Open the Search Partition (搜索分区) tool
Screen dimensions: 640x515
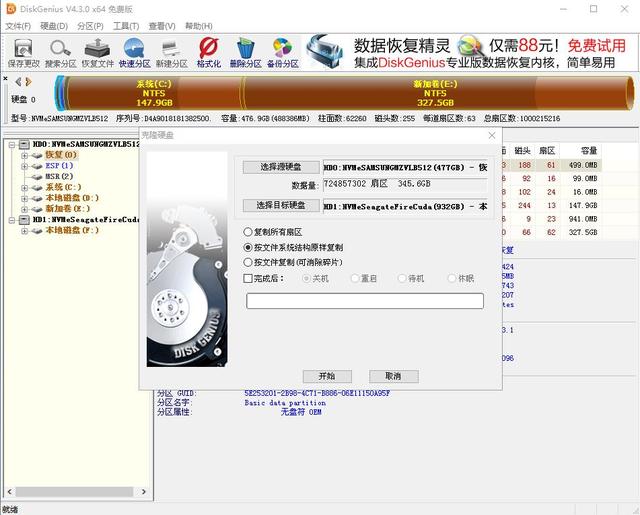tap(60, 53)
